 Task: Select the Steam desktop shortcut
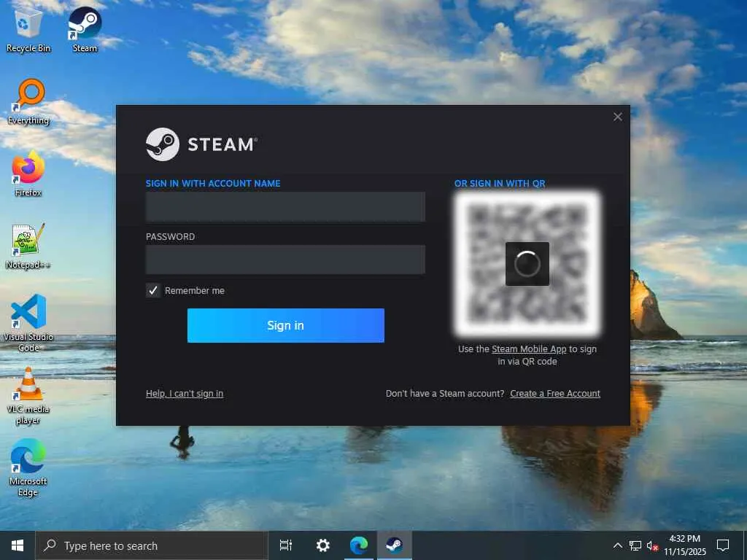(85, 29)
